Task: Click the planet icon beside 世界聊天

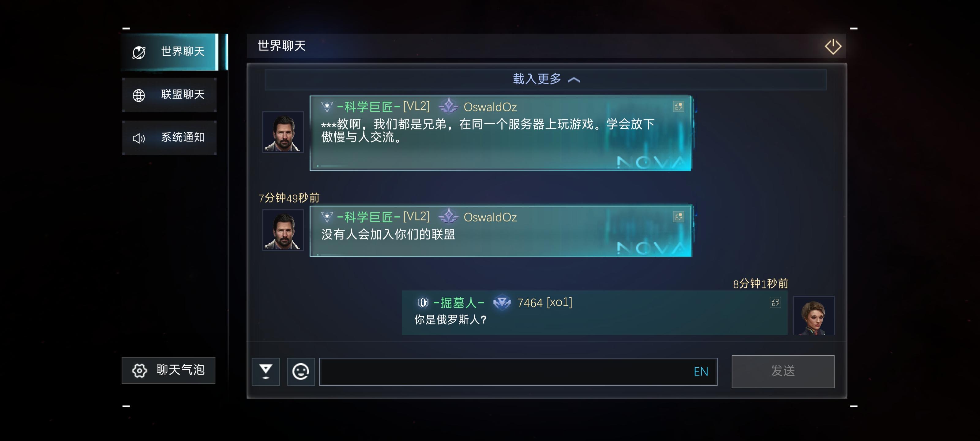Action: pos(139,52)
